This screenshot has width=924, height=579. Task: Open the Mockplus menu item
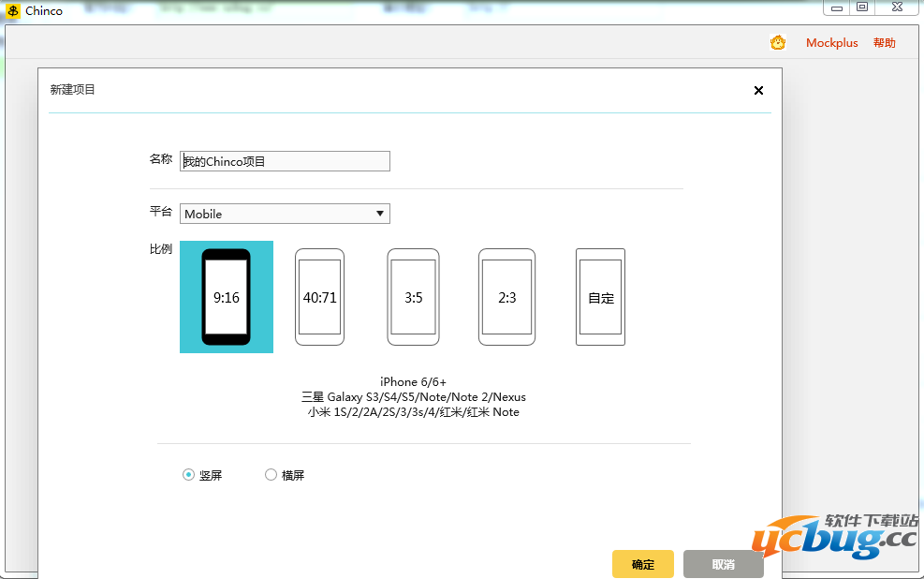[x=831, y=43]
